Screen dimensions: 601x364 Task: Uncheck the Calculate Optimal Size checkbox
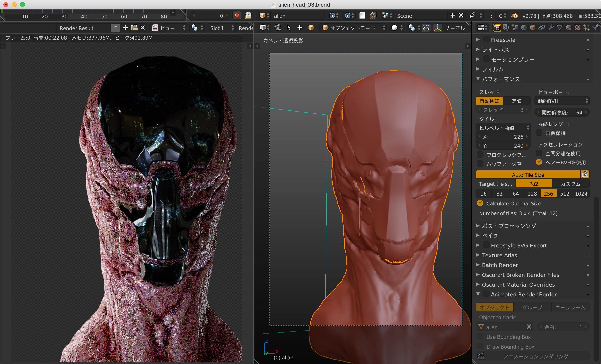tap(480, 203)
